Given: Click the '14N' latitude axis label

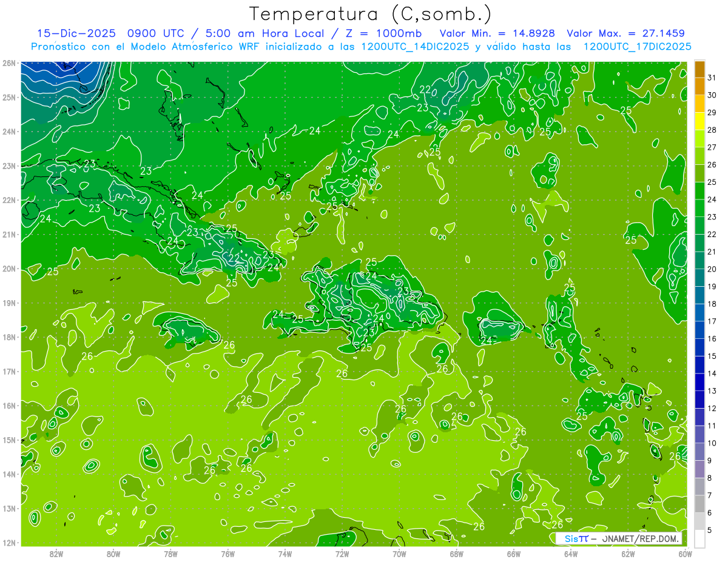Looking at the screenshot, I should click(x=9, y=474).
